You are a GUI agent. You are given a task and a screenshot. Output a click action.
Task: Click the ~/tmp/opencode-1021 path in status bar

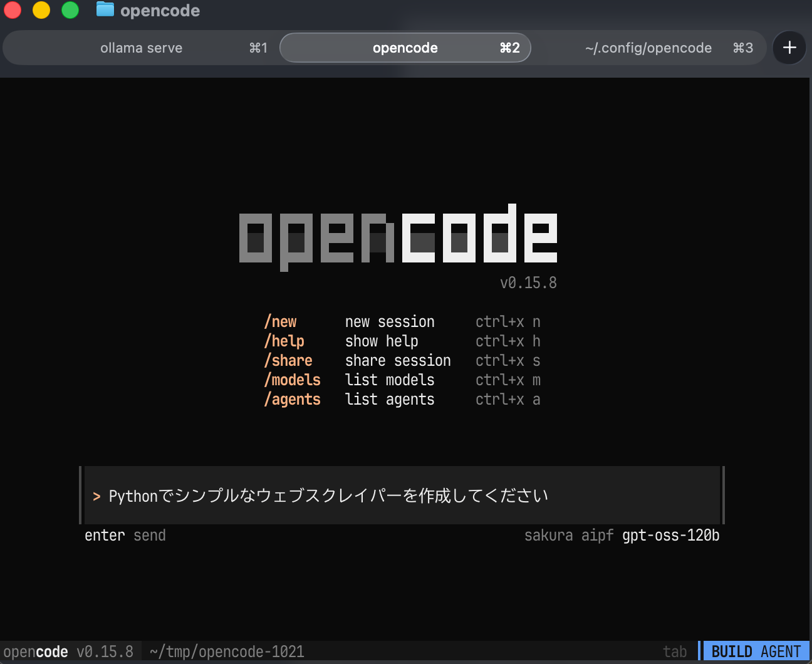tap(227, 652)
